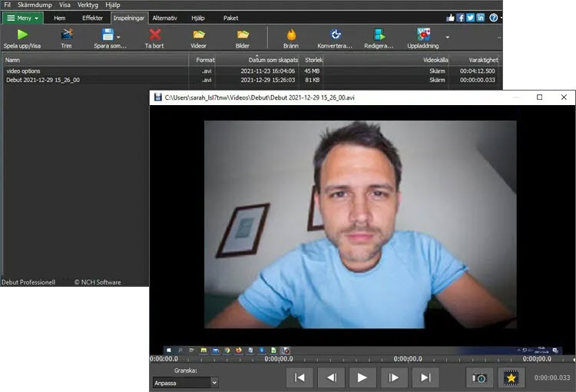Select the 'video options' recording row
The height and width of the screenshot is (392, 576).
251,71
